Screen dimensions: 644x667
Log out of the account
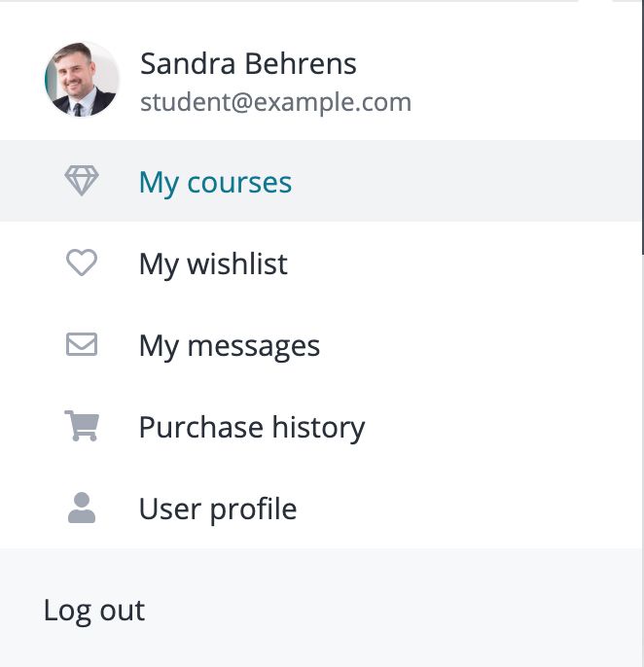(94, 611)
